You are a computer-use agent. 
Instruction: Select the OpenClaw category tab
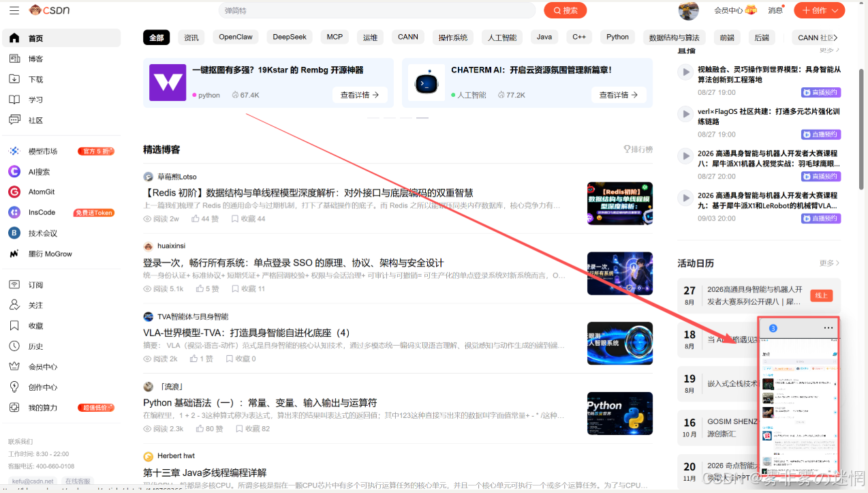tap(236, 38)
